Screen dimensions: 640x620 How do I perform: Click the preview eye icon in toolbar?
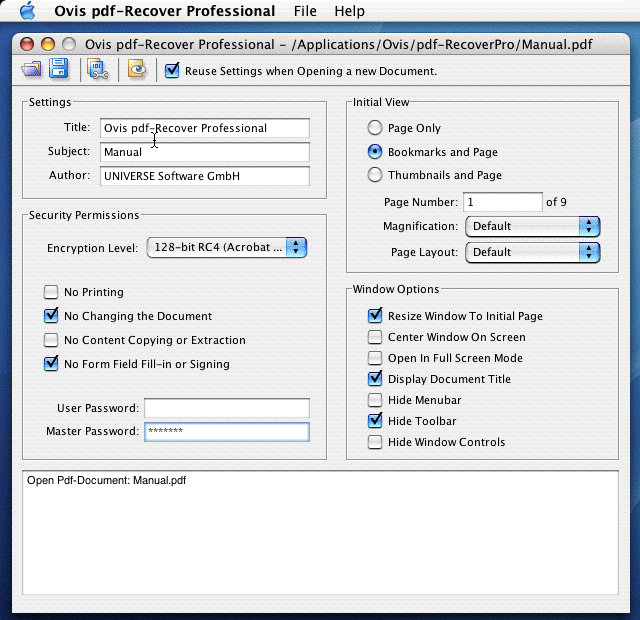(x=137, y=69)
